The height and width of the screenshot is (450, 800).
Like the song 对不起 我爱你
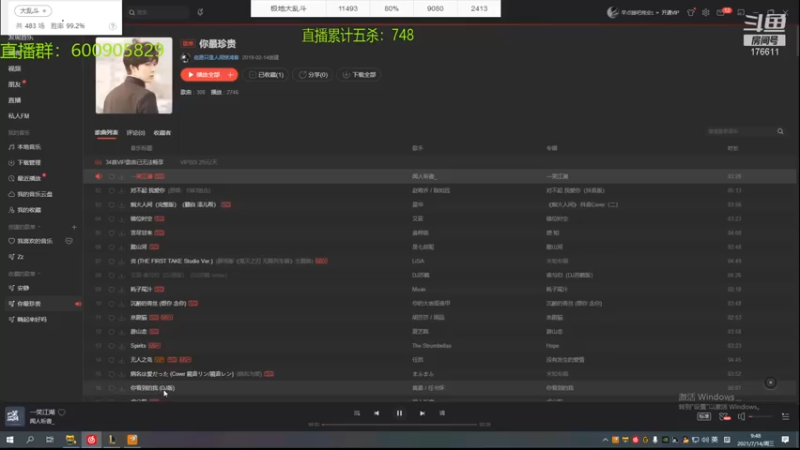pyautogui.click(x=111, y=191)
